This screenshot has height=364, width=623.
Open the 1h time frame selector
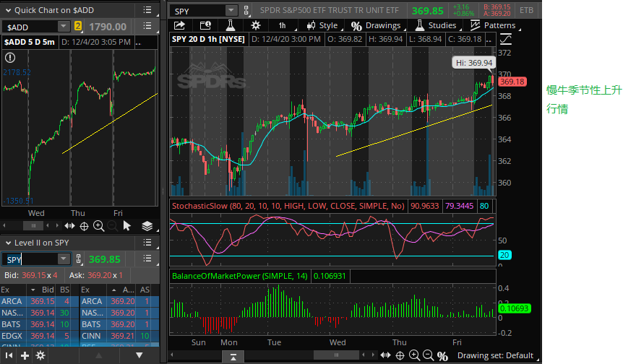tap(282, 25)
